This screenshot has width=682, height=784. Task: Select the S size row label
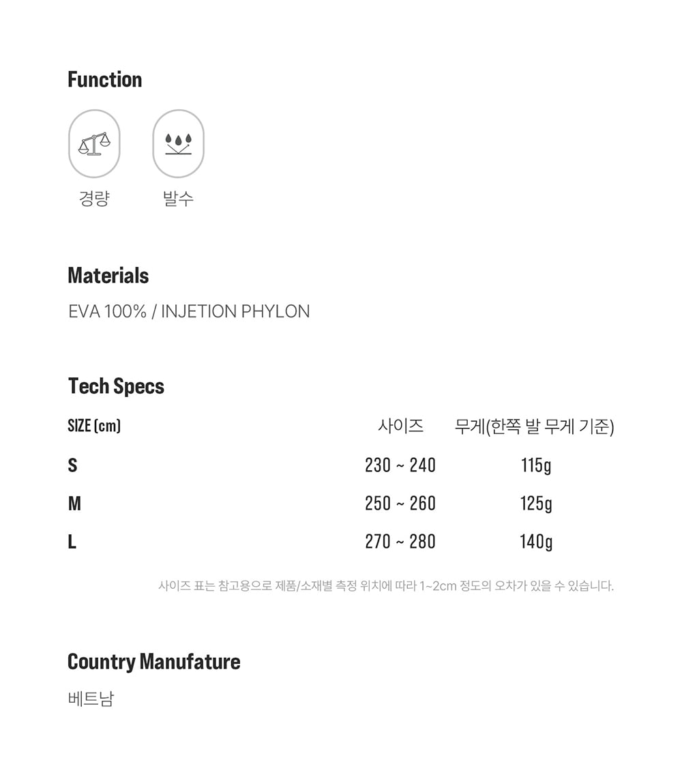72,465
